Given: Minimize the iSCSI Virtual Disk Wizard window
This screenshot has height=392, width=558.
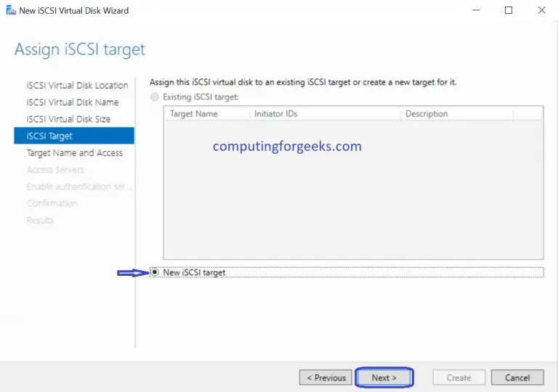Looking at the screenshot, I should [476, 10].
